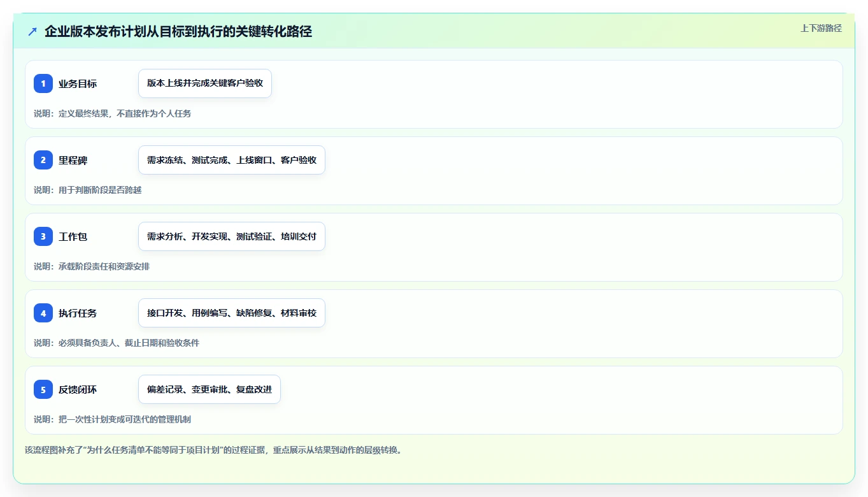This screenshot has height=497, width=868.
Task: Click the title 企业版本发布计划从目标到执行的关键转化路径
Action: pos(178,31)
